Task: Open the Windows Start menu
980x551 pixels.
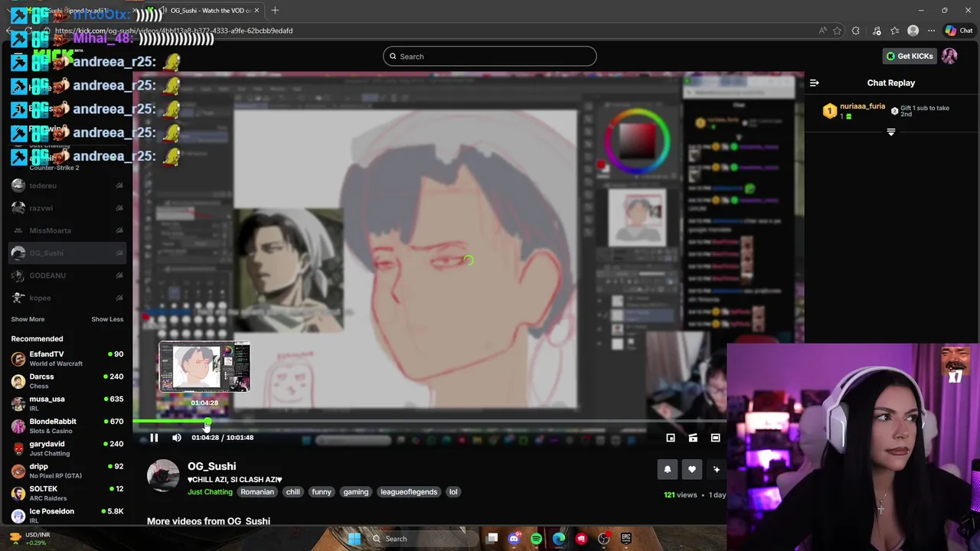Action: 354,539
